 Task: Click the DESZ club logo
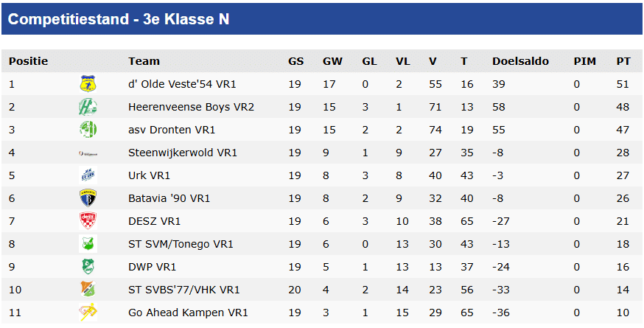pyautogui.click(x=88, y=221)
